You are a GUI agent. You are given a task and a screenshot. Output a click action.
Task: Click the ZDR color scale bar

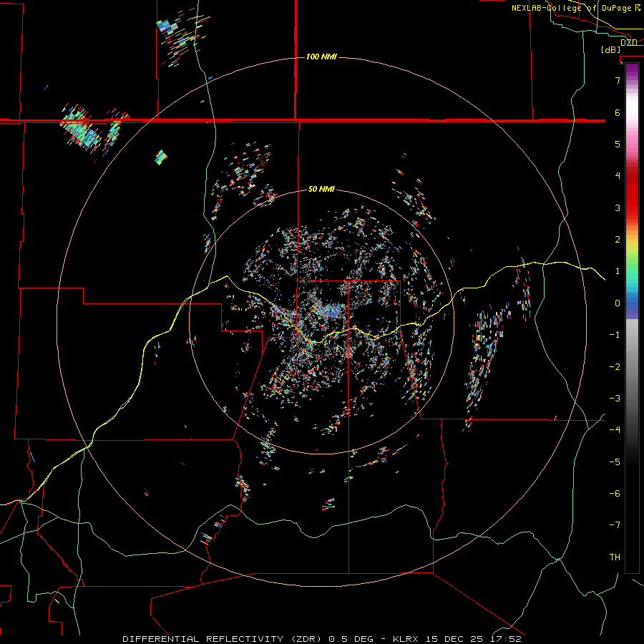[632, 318]
